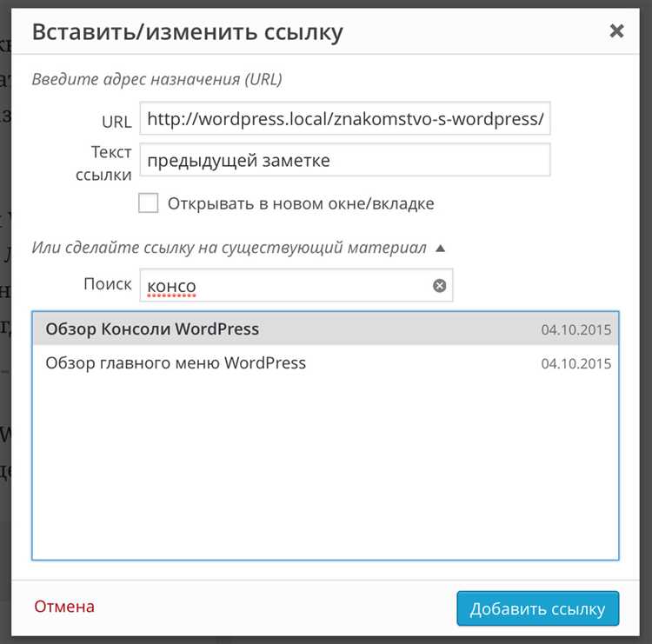Close the insert/edit link dialog with X
Screen dimensions: 652x644
[x=616, y=31]
